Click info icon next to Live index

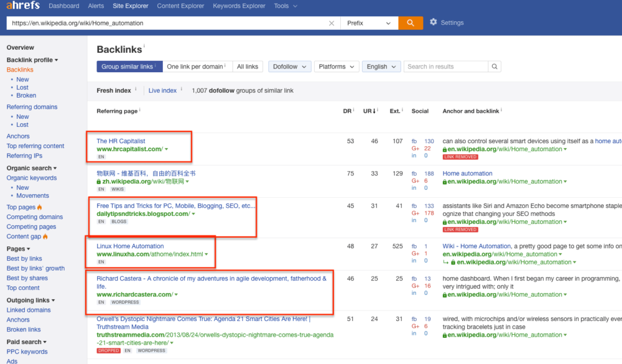[x=181, y=89]
